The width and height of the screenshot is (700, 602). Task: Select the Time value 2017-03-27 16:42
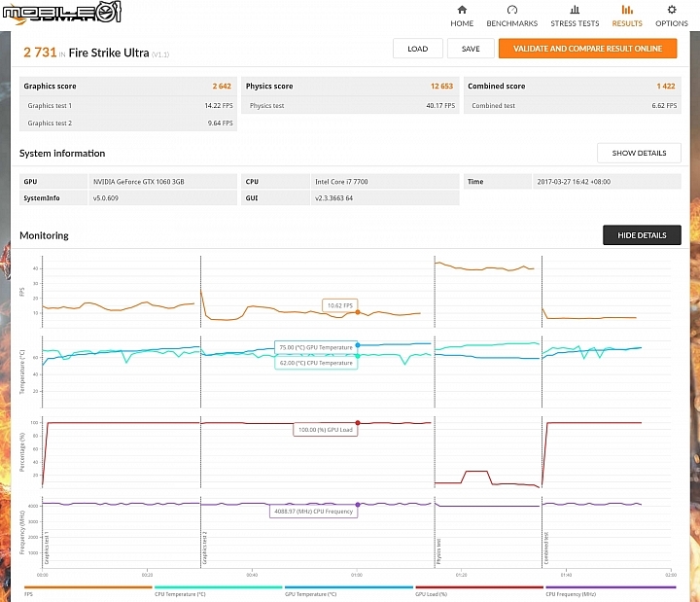coord(574,182)
